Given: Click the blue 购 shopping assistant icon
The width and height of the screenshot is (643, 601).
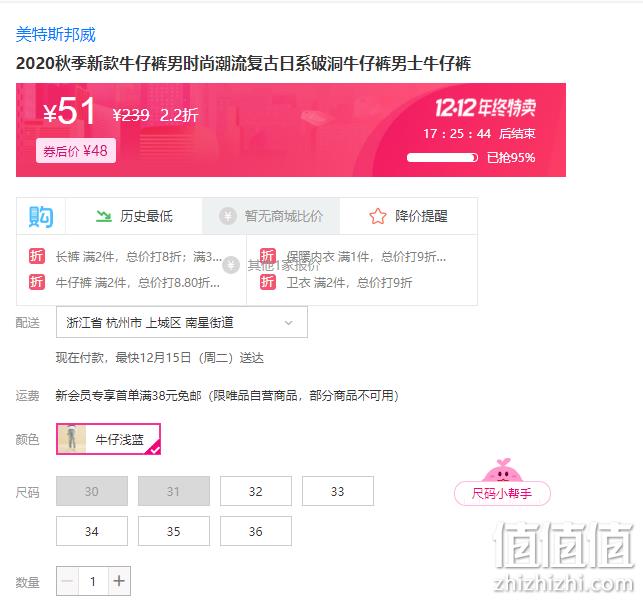Looking at the screenshot, I should pyautogui.click(x=41, y=216).
